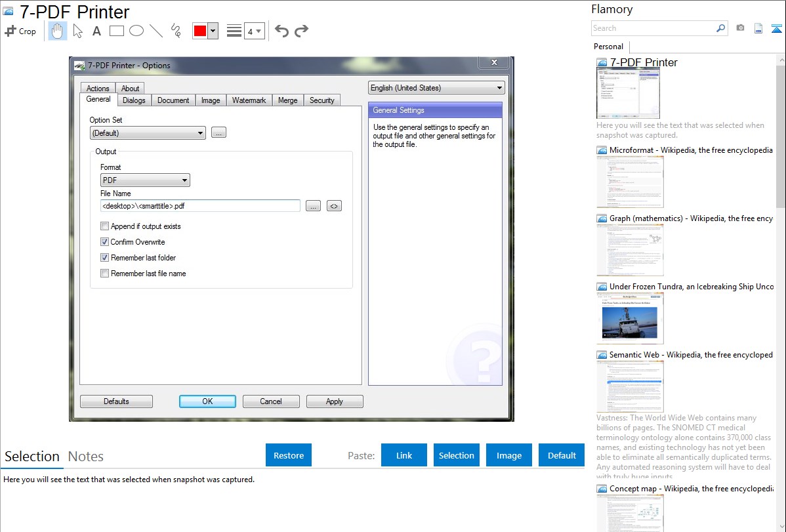Undo the last edit

click(x=281, y=31)
